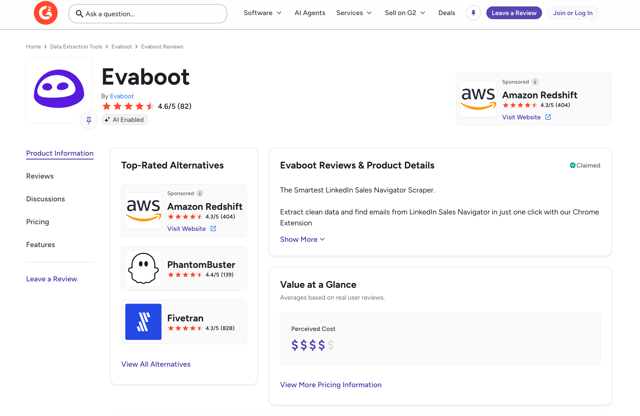Click the Fivetran logo

[x=143, y=322]
